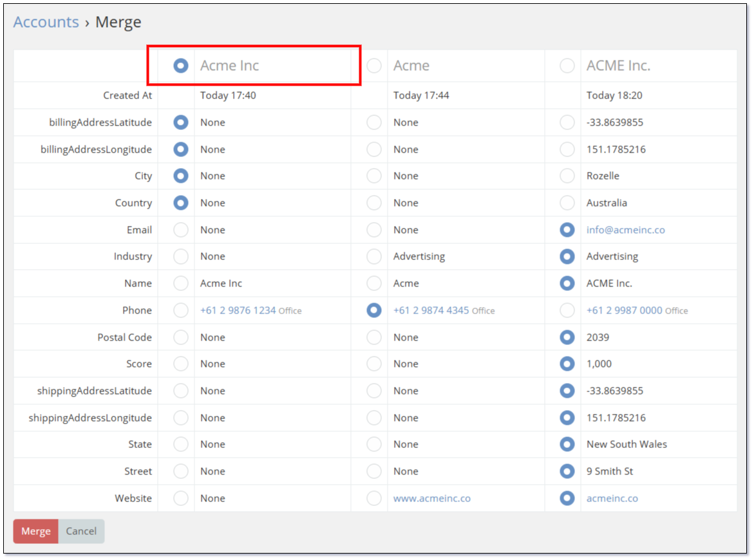The height and width of the screenshot is (560, 754).
Task: Select Acme Inc radio in Name row
Action: (181, 283)
